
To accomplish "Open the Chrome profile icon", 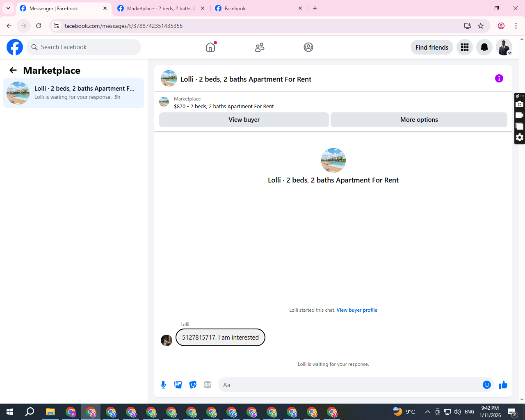I will [501, 26].
